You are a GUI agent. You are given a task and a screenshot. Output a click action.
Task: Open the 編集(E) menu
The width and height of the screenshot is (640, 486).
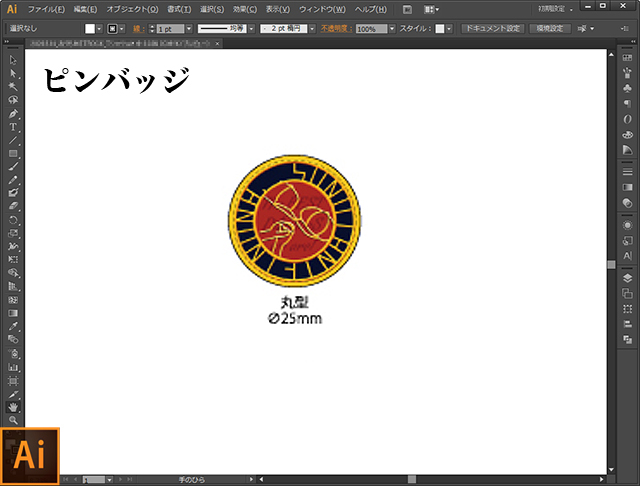tap(85, 9)
